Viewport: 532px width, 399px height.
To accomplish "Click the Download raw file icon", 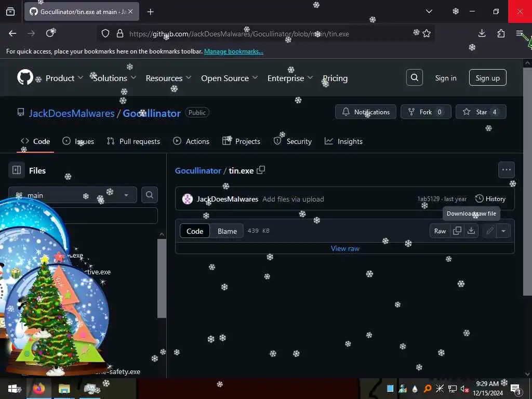I will click(x=471, y=231).
